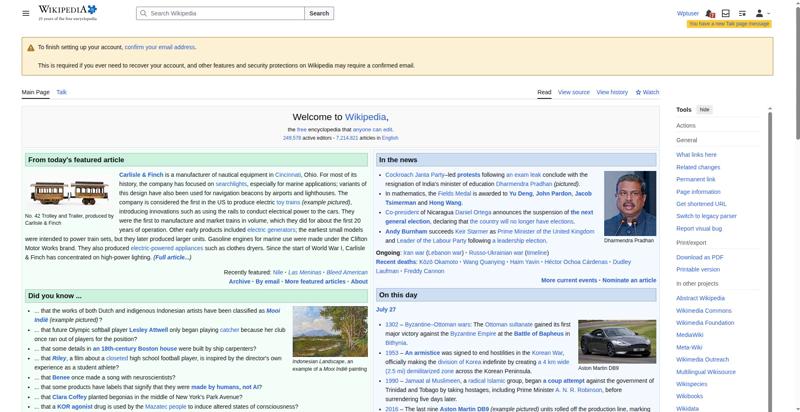Switch to legacy parser link
The width and height of the screenshot is (800, 412).
point(706,216)
